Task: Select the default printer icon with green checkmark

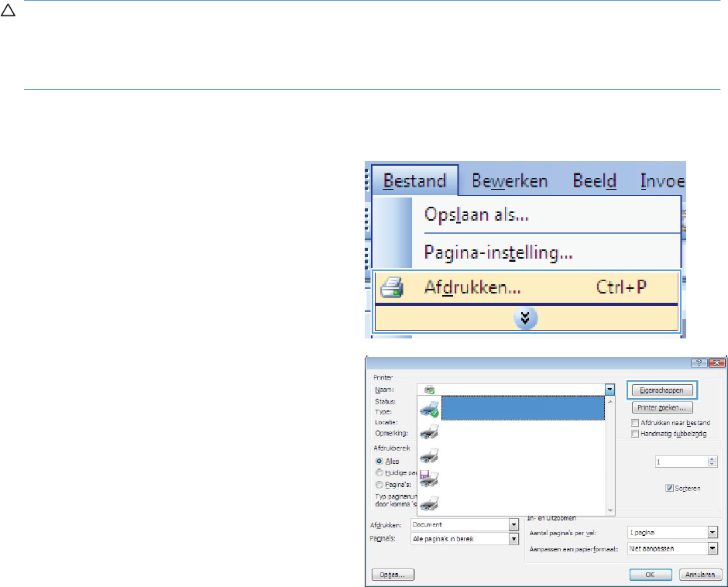Action: (429, 409)
